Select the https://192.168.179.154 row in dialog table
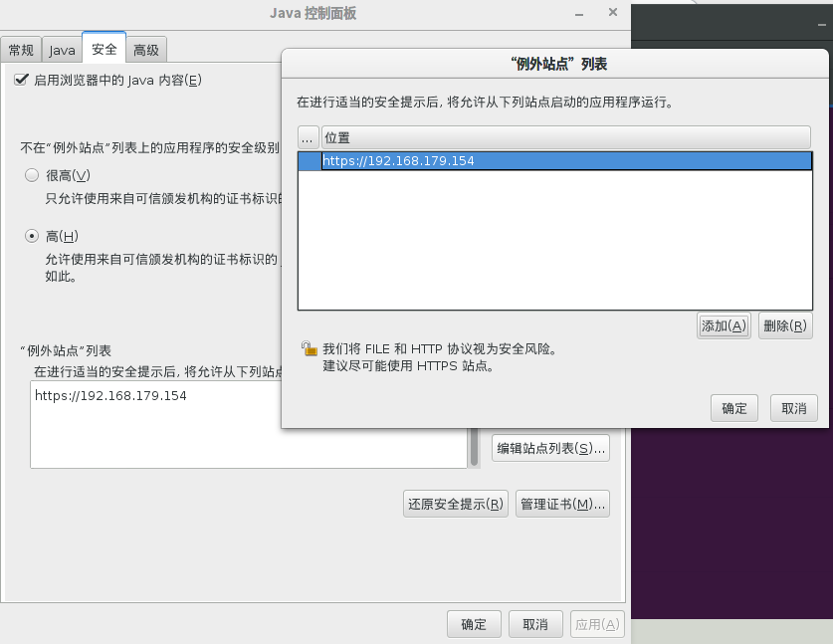 click(x=555, y=161)
